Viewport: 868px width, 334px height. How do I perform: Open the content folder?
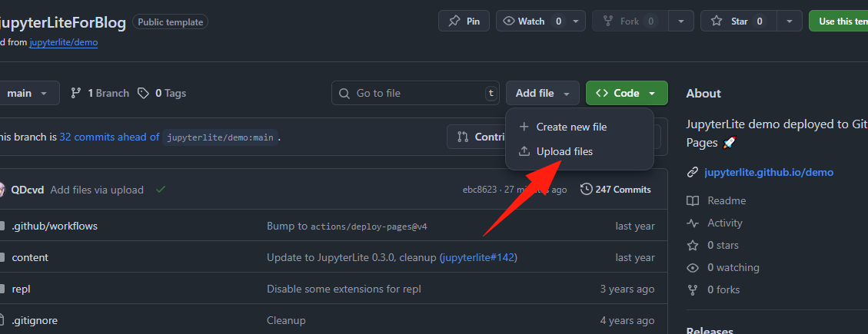pyautogui.click(x=30, y=257)
